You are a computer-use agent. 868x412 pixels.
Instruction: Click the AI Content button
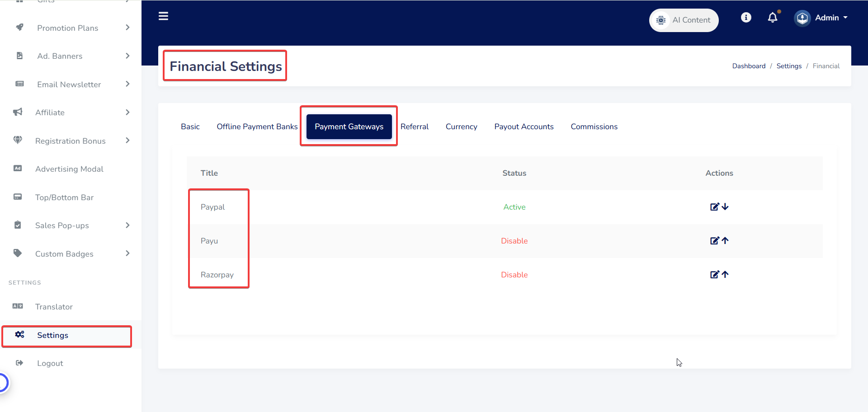[684, 20]
